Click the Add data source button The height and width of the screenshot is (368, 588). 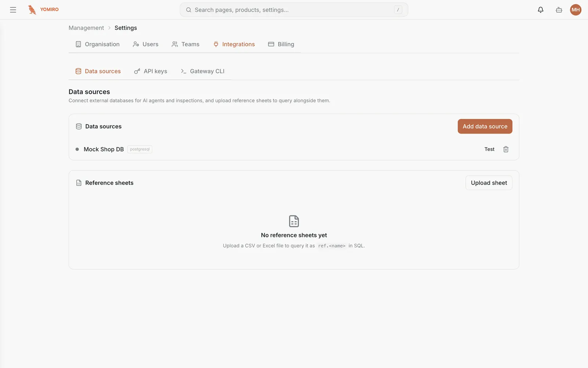click(485, 126)
